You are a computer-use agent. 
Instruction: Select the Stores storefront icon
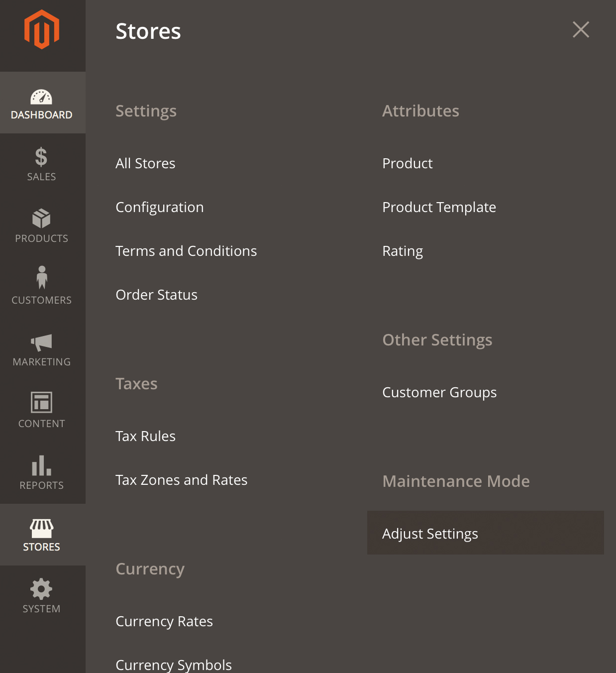[x=42, y=529]
